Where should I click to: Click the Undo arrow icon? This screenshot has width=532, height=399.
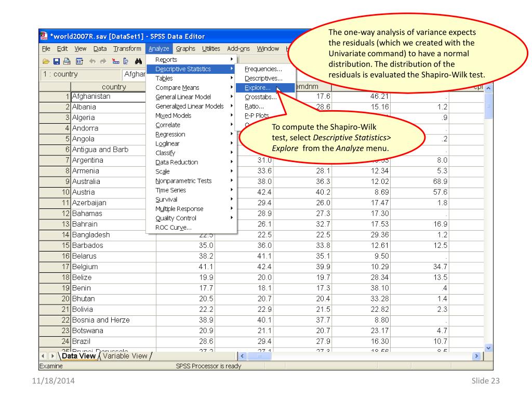click(x=92, y=61)
